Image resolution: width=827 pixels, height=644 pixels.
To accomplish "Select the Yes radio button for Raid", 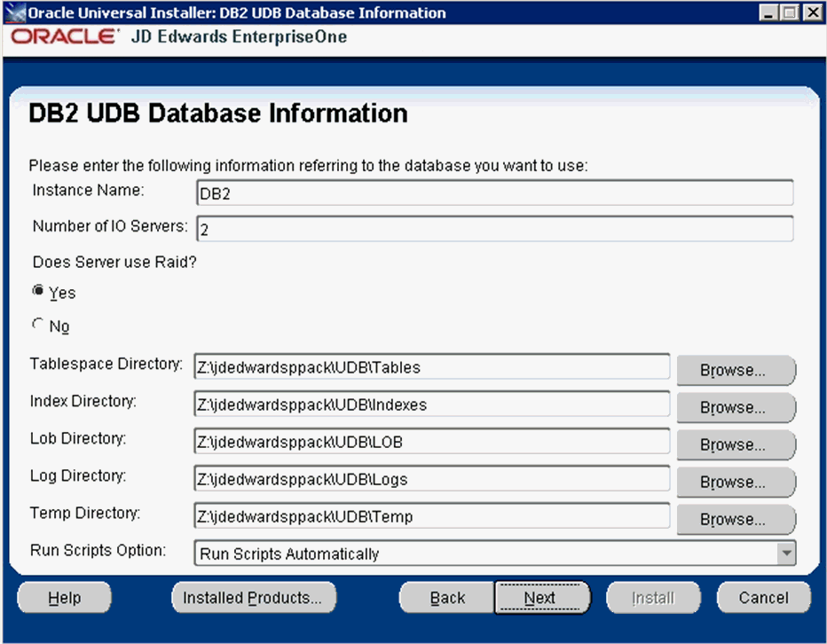I will tap(38, 291).
